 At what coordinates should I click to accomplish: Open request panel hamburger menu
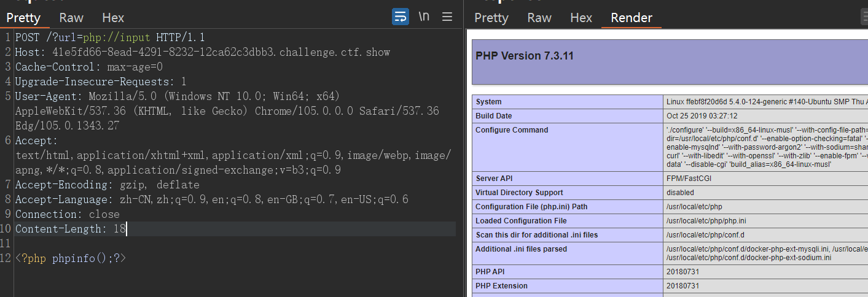(x=447, y=17)
